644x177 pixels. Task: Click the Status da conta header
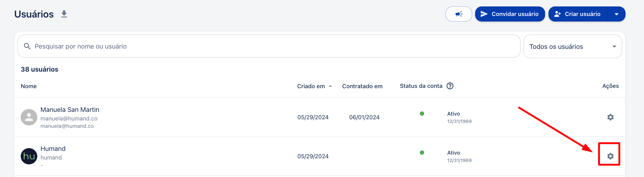click(421, 86)
